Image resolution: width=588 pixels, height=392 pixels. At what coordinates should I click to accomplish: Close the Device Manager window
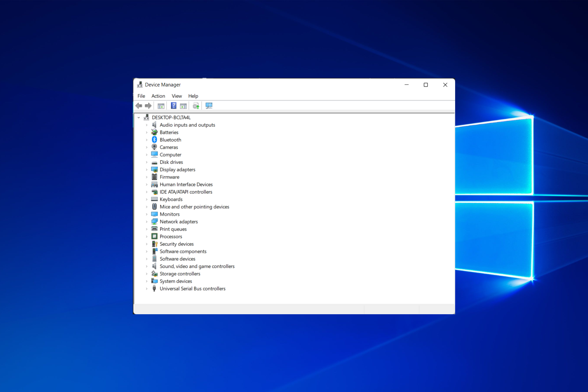445,85
